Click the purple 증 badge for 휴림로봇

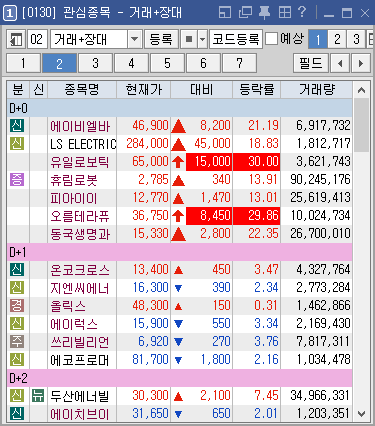tap(17, 180)
